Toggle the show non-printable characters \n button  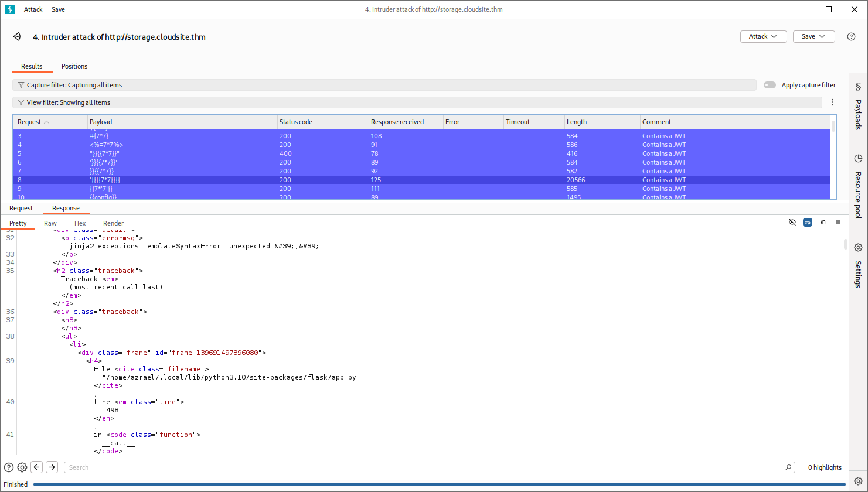[823, 223]
